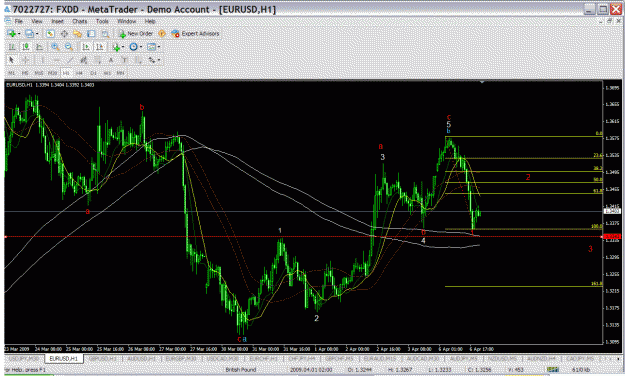Select the Fibonacci Retracement tool

pyautogui.click(x=97, y=60)
